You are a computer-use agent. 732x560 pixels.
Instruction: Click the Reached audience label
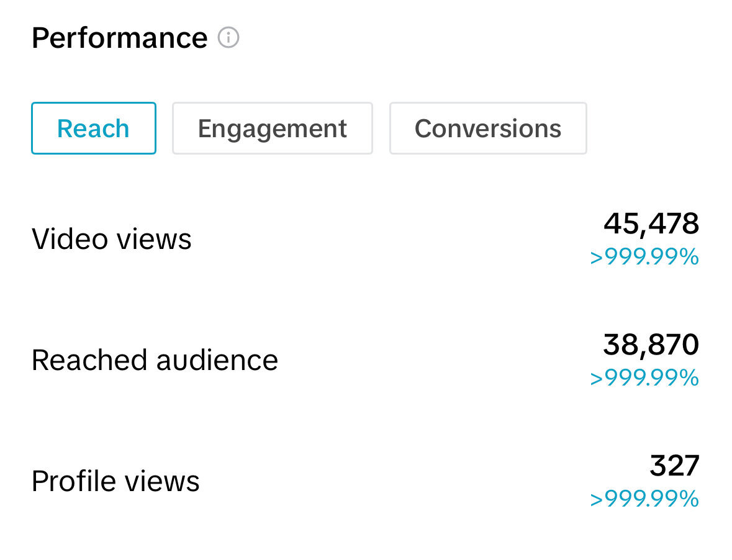(155, 360)
